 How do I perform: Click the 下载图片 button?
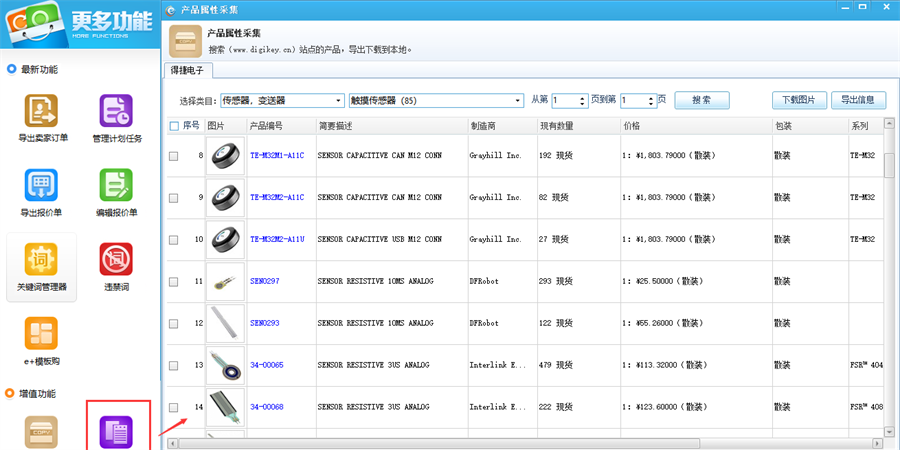click(x=798, y=100)
